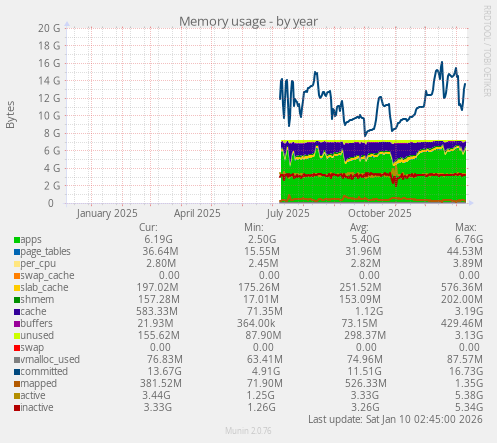Click the 'Avg:' column header
This screenshot has height=443, width=497.
359,227
